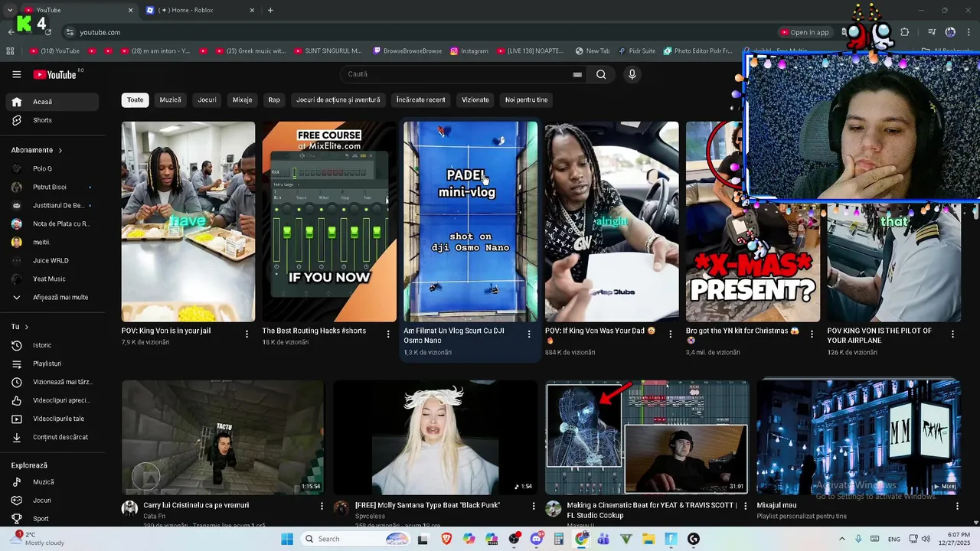Open the Molly Santana Type Beat thumbnail
Image resolution: width=980 pixels, height=551 pixels.
click(x=435, y=437)
